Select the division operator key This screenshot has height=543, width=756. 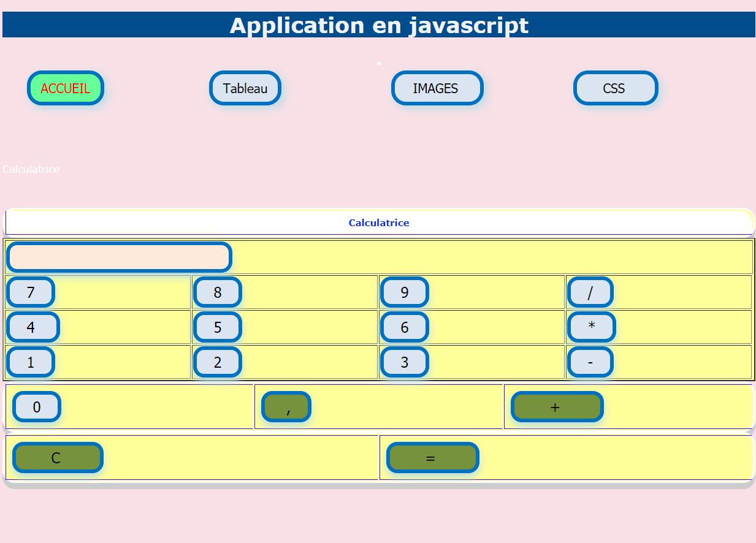coord(590,292)
